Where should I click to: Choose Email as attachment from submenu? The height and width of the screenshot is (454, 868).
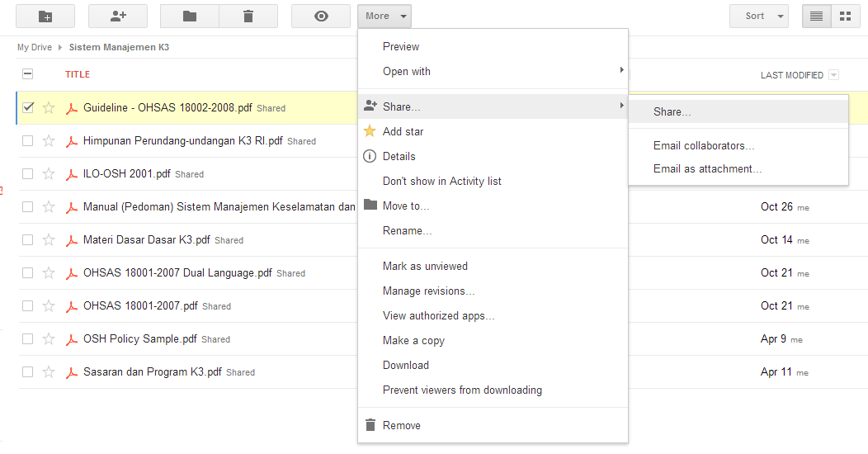[707, 169]
